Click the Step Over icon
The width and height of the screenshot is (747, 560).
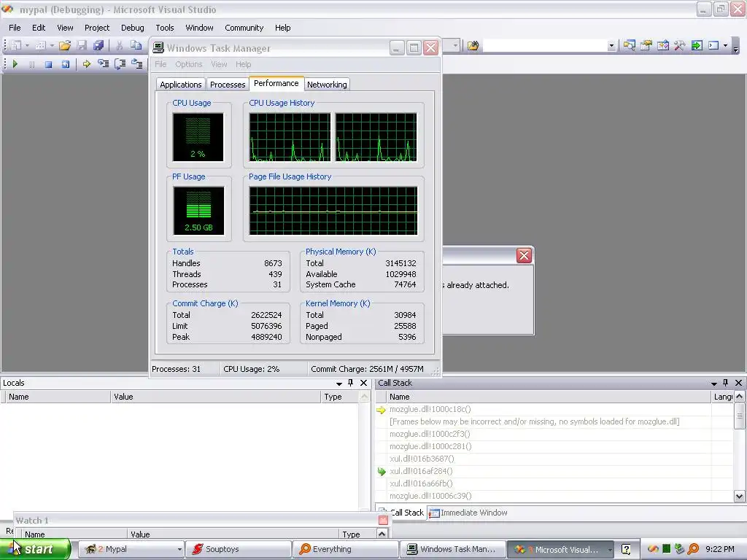coord(120,64)
